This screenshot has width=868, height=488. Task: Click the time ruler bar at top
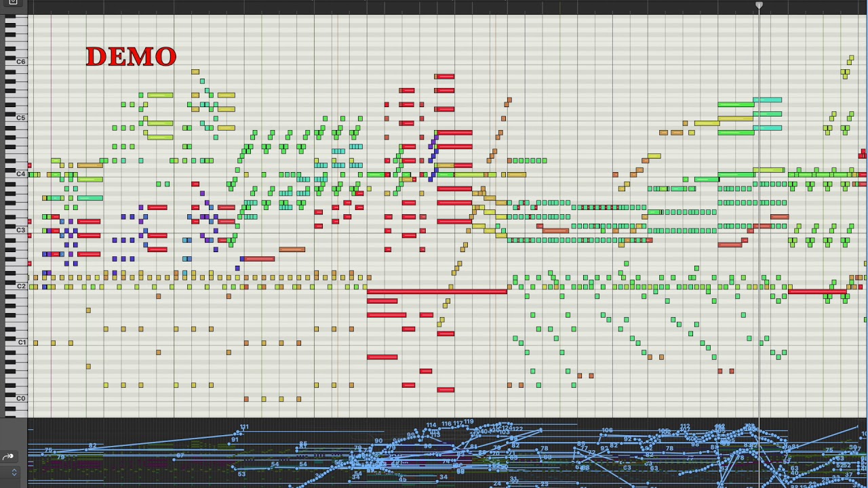(x=448, y=6)
